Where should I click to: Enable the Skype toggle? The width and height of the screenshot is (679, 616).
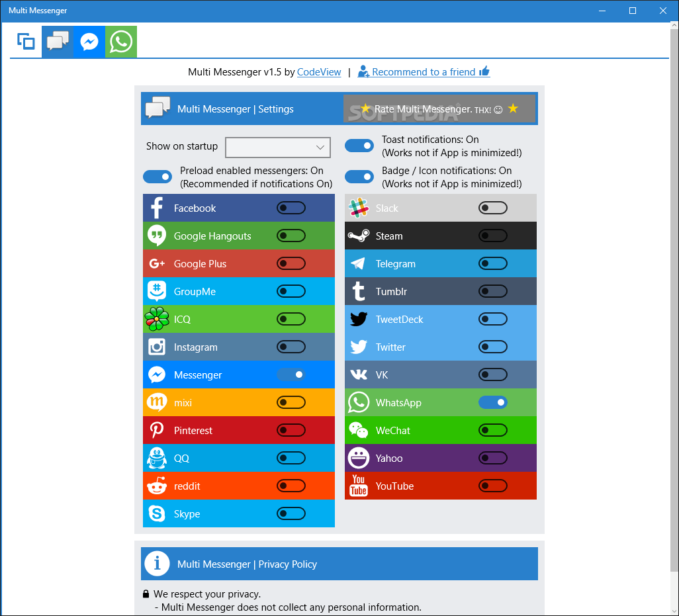pyautogui.click(x=291, y=513)
